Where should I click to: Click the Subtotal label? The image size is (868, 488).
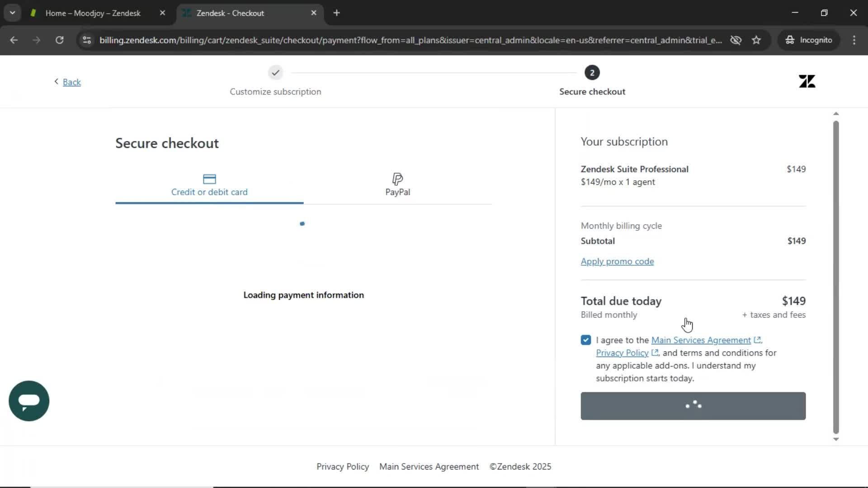pyautogui.click(x=598, y=241)
